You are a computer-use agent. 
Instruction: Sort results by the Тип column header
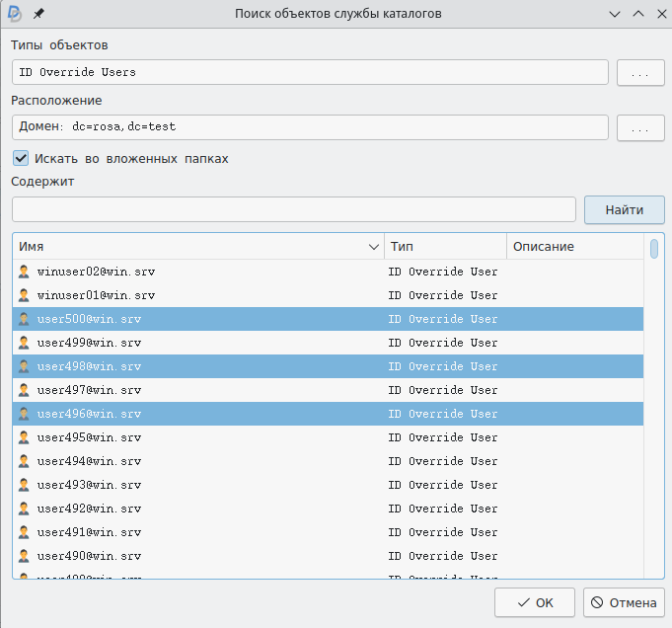click(x=444, y=247)
